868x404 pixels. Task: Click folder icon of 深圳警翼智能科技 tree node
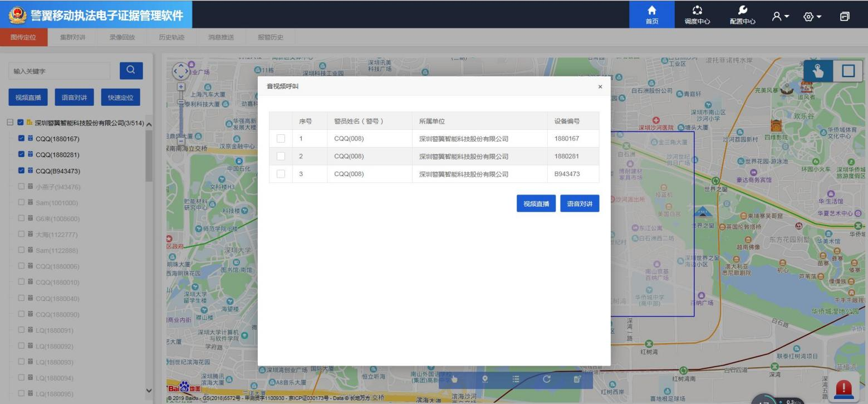point(30,123)
